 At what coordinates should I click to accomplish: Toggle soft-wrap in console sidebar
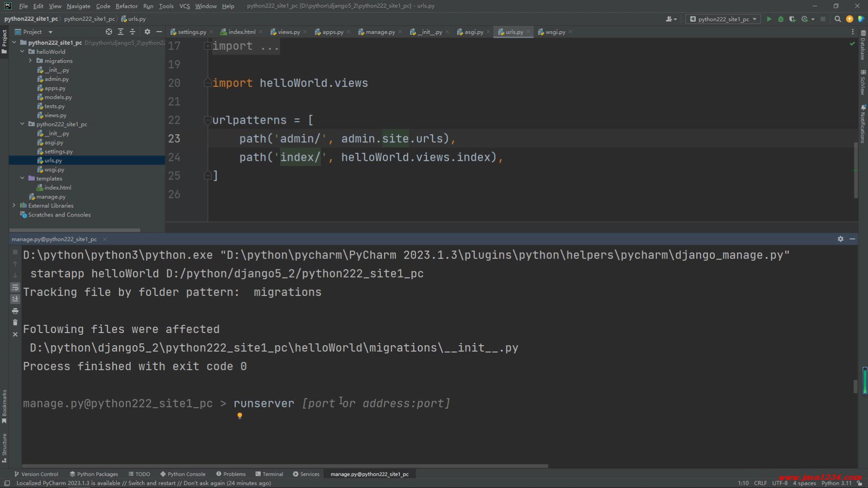(x=15, y=287)
